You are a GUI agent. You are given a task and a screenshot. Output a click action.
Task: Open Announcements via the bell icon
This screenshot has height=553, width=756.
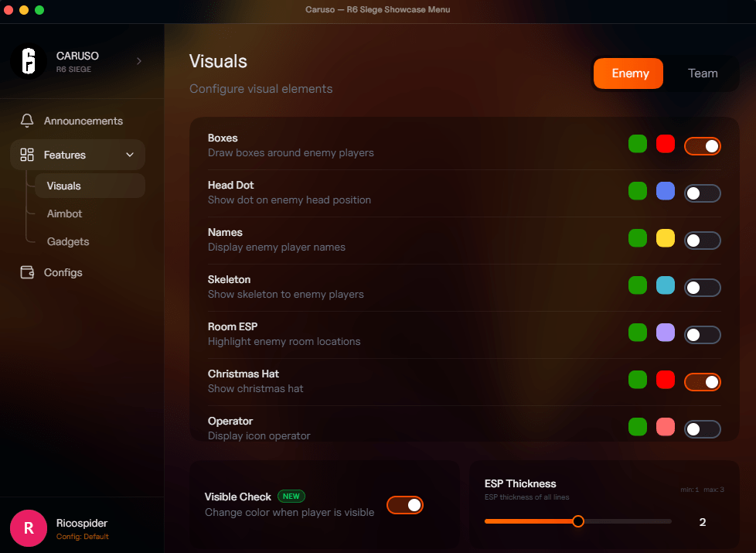(27, 121)
